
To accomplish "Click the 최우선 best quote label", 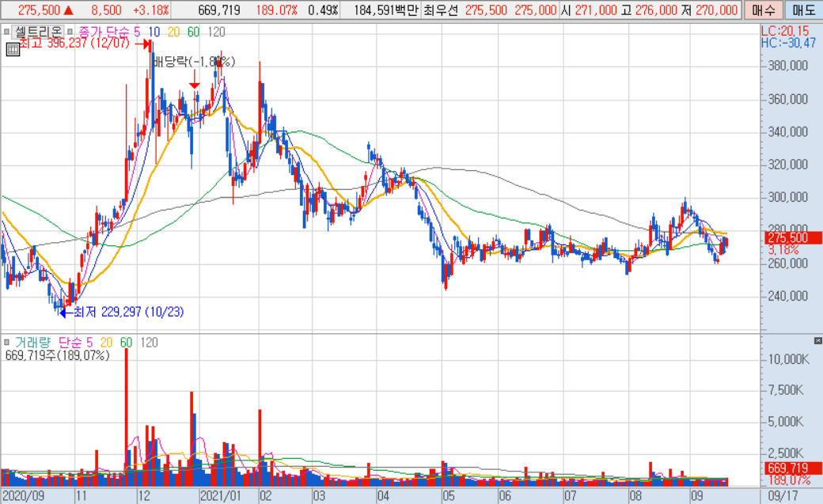I will coord(441,10).
